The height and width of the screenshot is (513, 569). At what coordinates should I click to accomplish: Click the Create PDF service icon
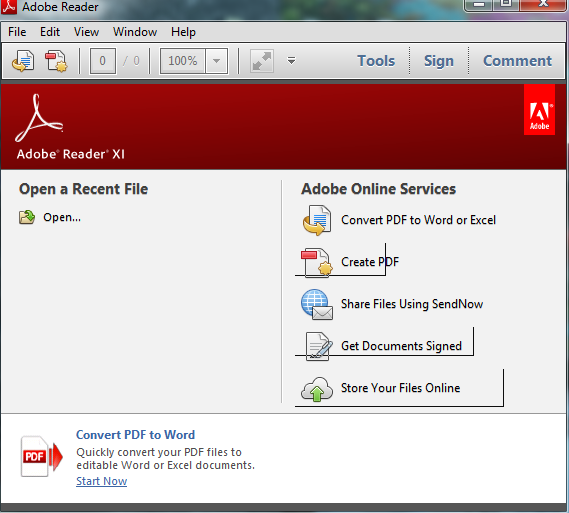tap(317, 262)
